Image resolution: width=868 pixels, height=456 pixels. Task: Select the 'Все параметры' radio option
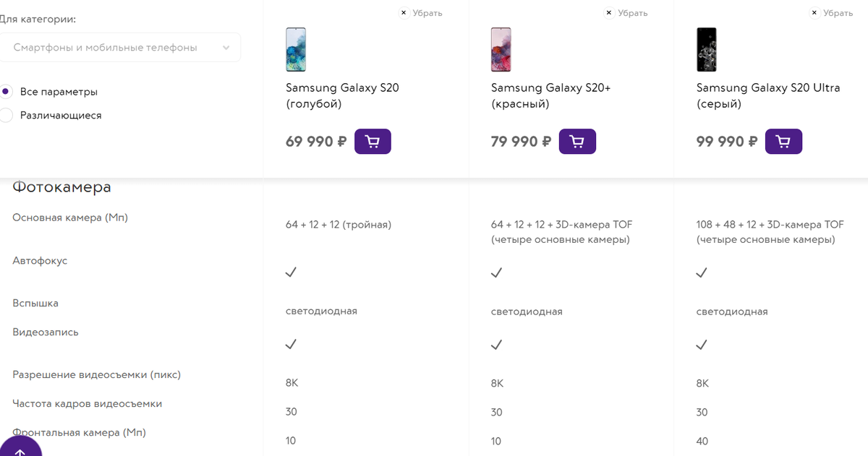7,92
